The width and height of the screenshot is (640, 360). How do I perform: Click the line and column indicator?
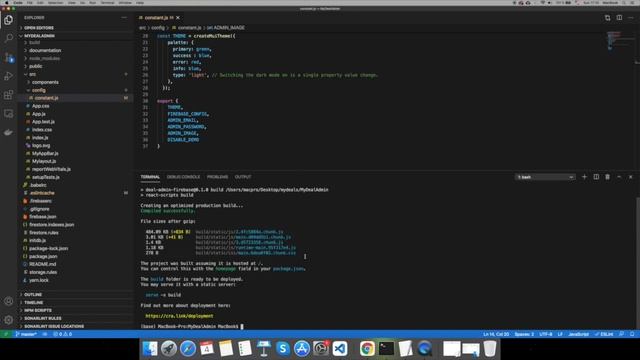pos(496,334)
